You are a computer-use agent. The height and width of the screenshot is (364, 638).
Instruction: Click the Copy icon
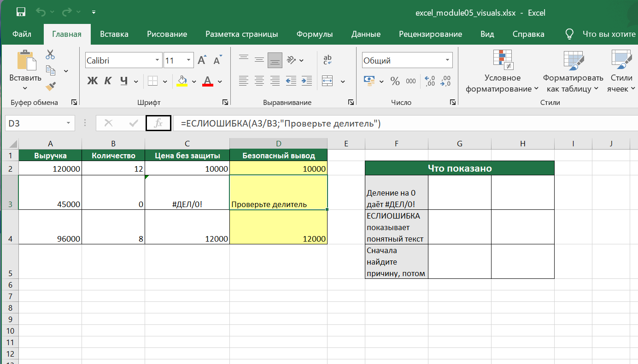(50, 70)
